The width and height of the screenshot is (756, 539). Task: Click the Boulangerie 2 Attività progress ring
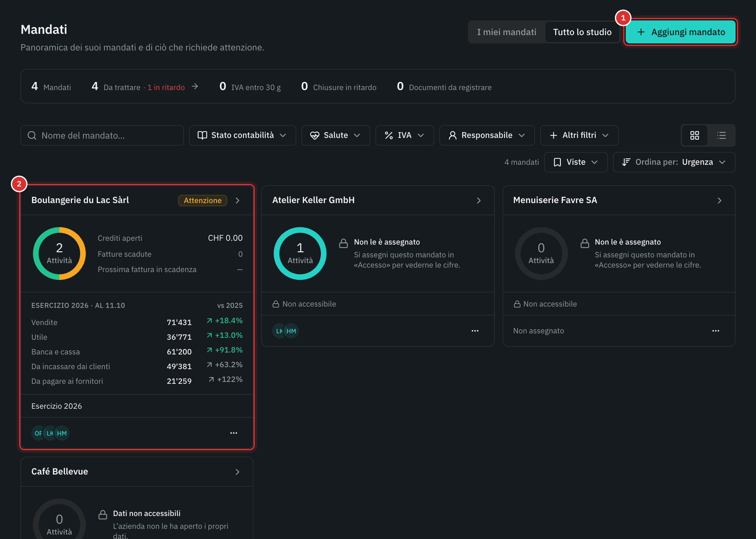[59, 254]
